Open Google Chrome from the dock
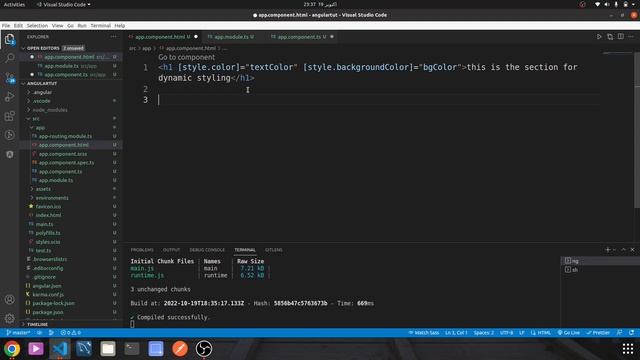The width and height of the screenshot is (640, 360). [x=12, y=349]
